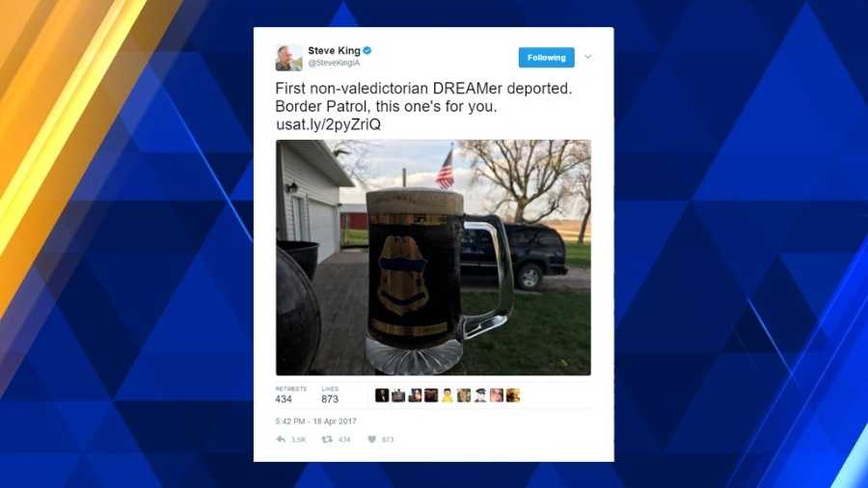Click the @SteveKingIA handle
This screenshot has width=868, height=488.
pos(334,63)
